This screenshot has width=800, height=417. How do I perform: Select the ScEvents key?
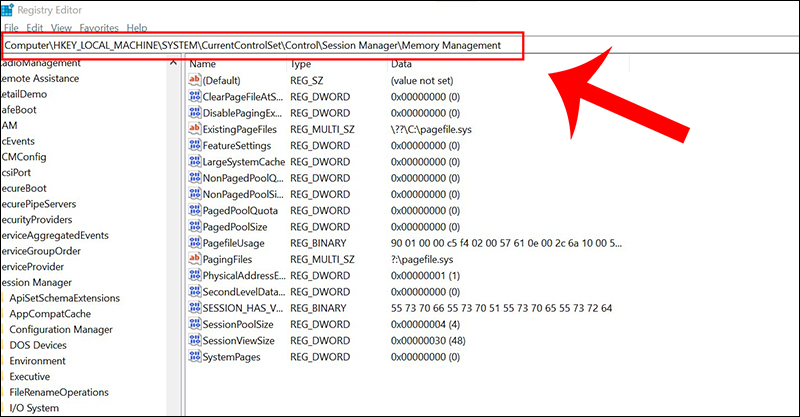tap(17, 141)
